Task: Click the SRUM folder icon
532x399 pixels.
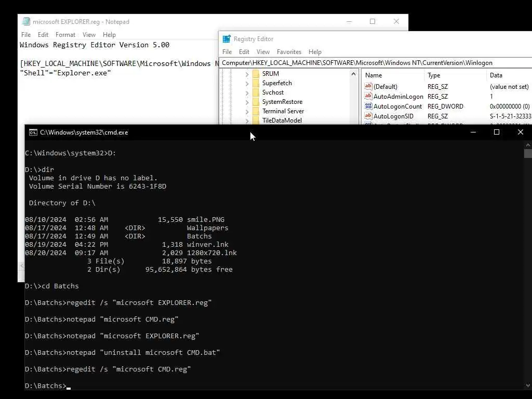Action: pos(256,74)
